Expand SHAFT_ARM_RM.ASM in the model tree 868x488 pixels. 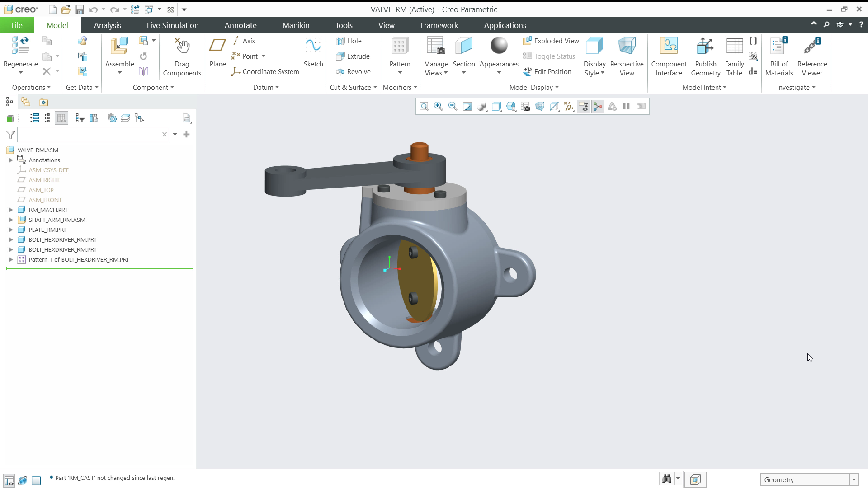click(x=11, y=220)
